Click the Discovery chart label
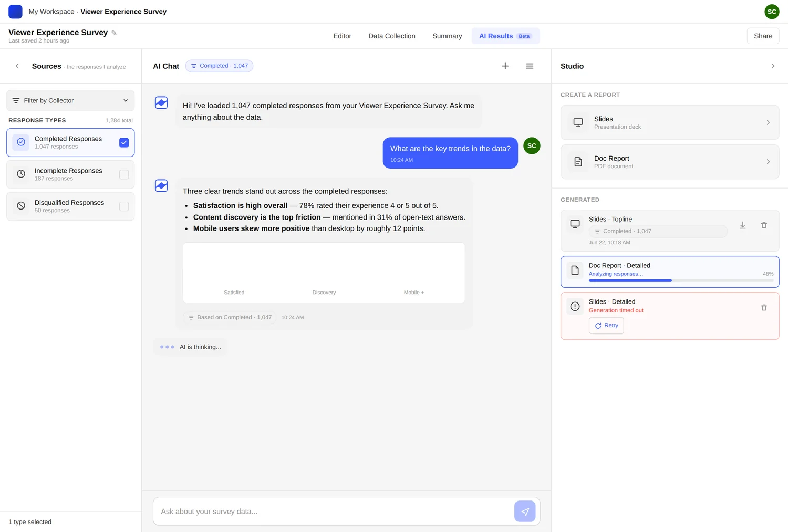The image size is (788, 532). [x=324, y=293]
